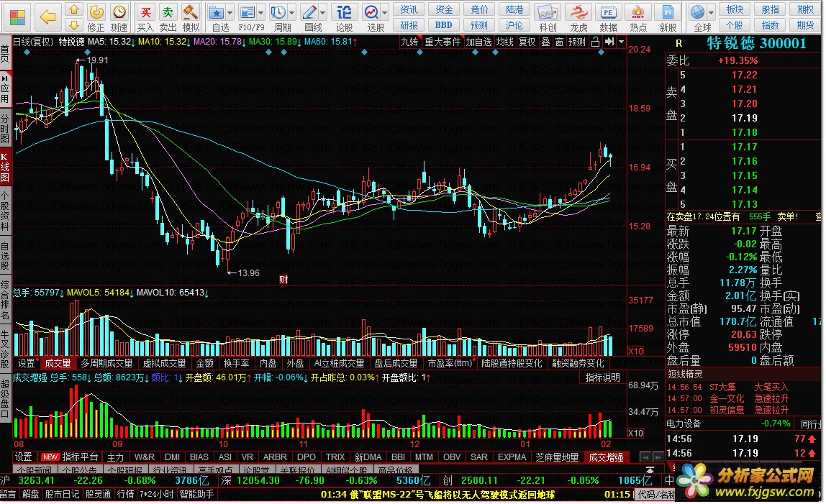
Task: Expand the 周期 dropdown arrow
Action: coord(292,12)
